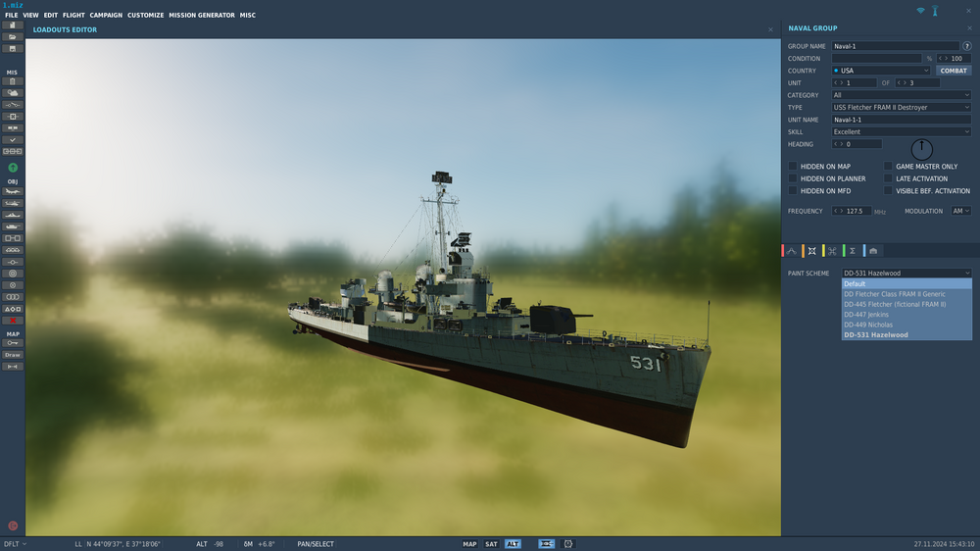Toggle the Hidden on MFD checkbox

pos(793,191)
